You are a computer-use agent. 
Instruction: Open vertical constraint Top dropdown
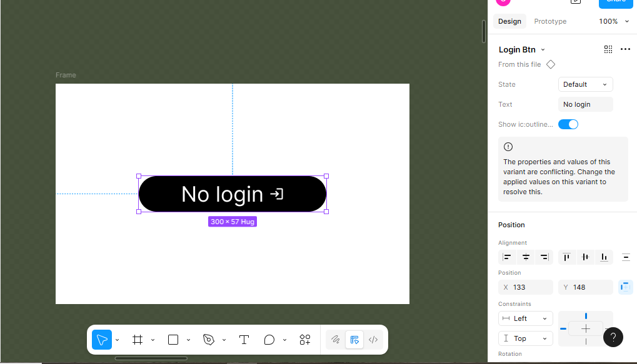pos(526,338)
